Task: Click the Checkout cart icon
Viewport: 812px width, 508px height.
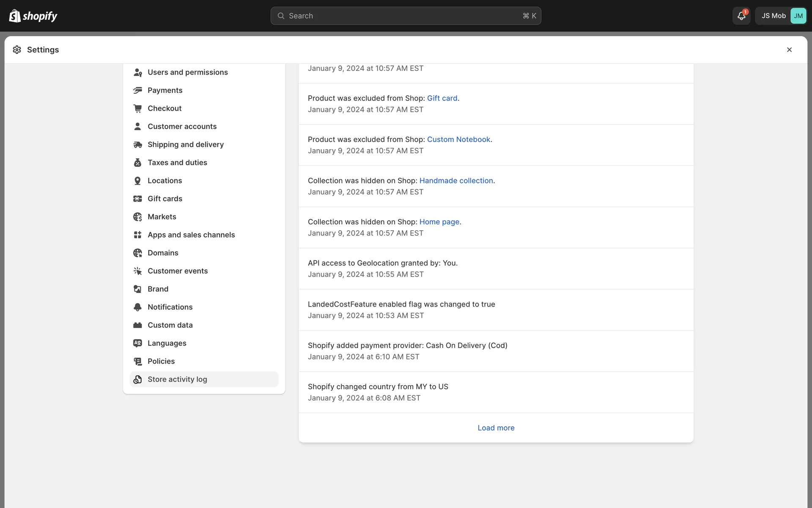Action: click(137, 108)
